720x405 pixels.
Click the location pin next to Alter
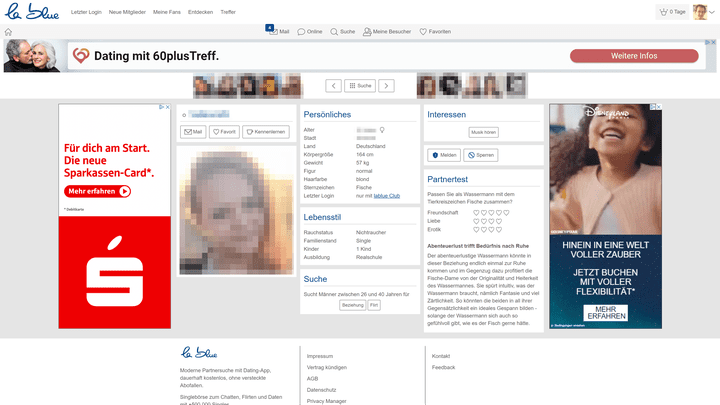tap(382, 130)
